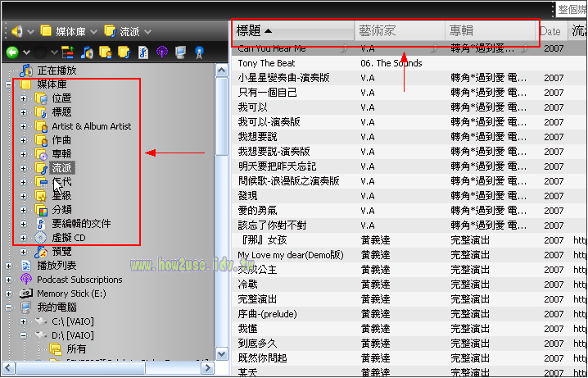
Task: Click the purple podcast toolbar icon
Action: click(x=161, y=52)
